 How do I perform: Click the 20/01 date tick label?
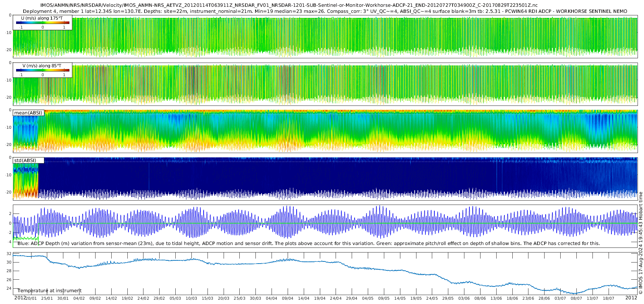31,298
